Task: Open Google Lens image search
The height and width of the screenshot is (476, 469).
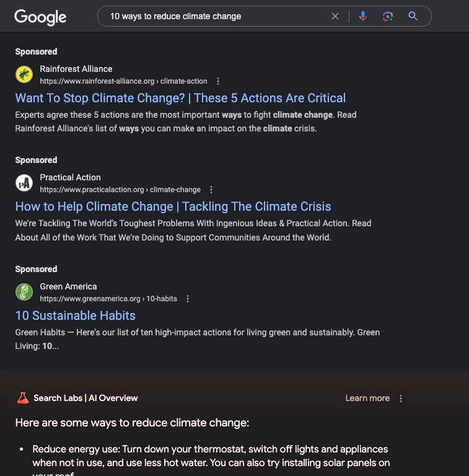Action: 388,16
